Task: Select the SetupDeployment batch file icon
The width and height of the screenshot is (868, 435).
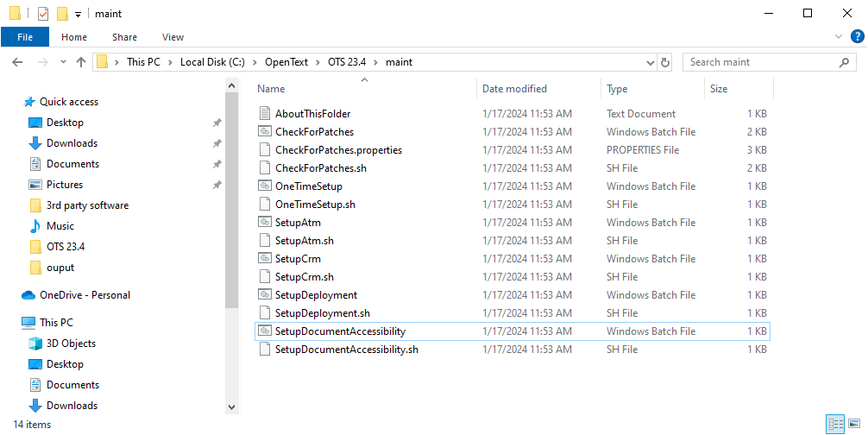Action: coord(265,295)
